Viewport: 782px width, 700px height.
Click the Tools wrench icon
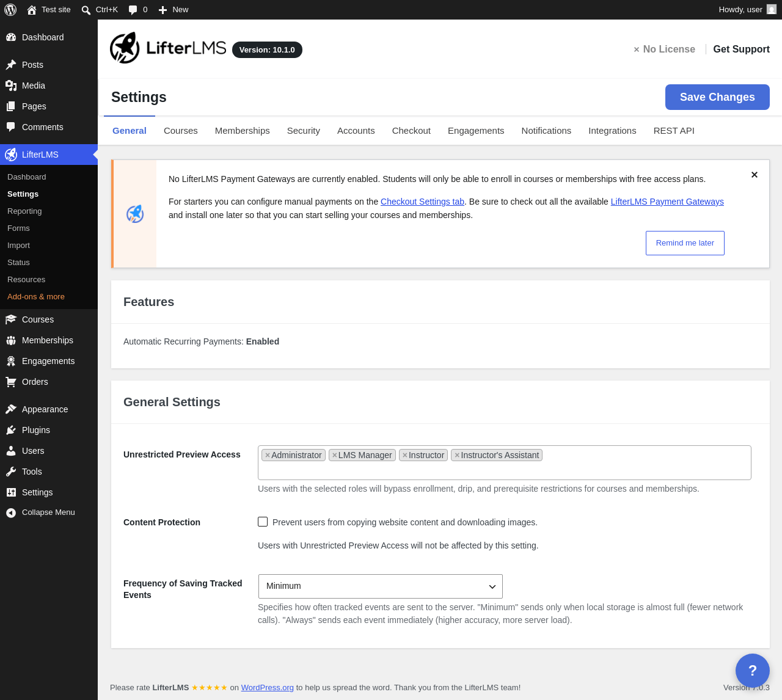11,472
